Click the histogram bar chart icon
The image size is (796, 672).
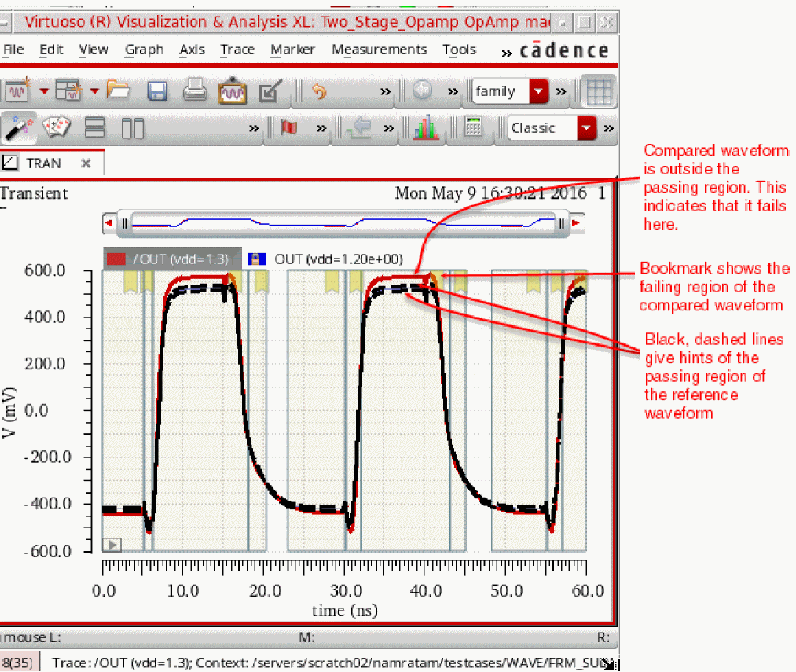tap(425, 127)
